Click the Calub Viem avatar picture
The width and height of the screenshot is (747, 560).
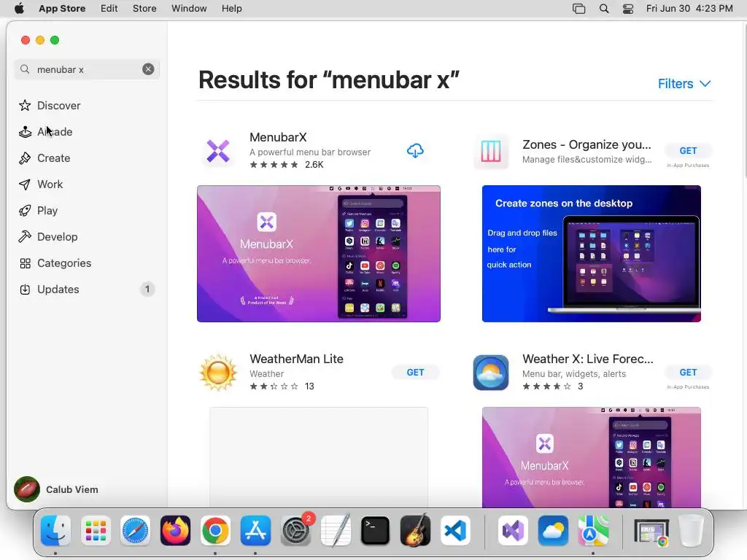point(27,489)
